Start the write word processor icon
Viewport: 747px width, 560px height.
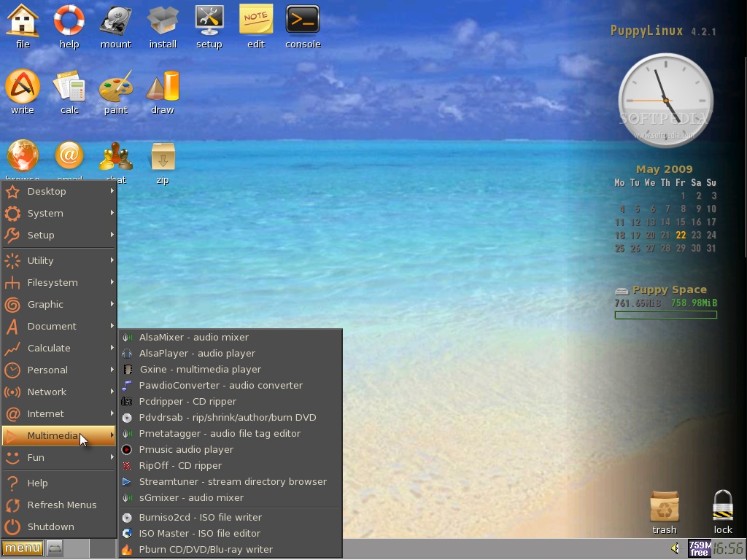click(x=22, y=87)
